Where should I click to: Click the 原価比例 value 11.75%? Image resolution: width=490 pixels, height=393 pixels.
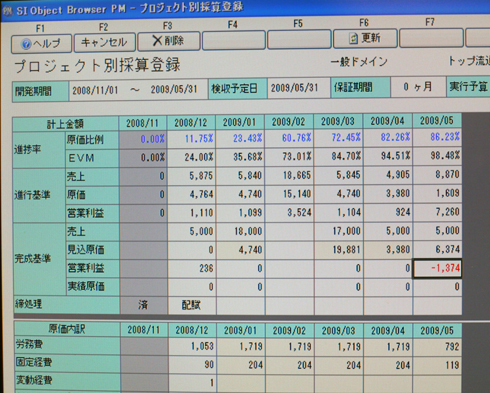191,138
